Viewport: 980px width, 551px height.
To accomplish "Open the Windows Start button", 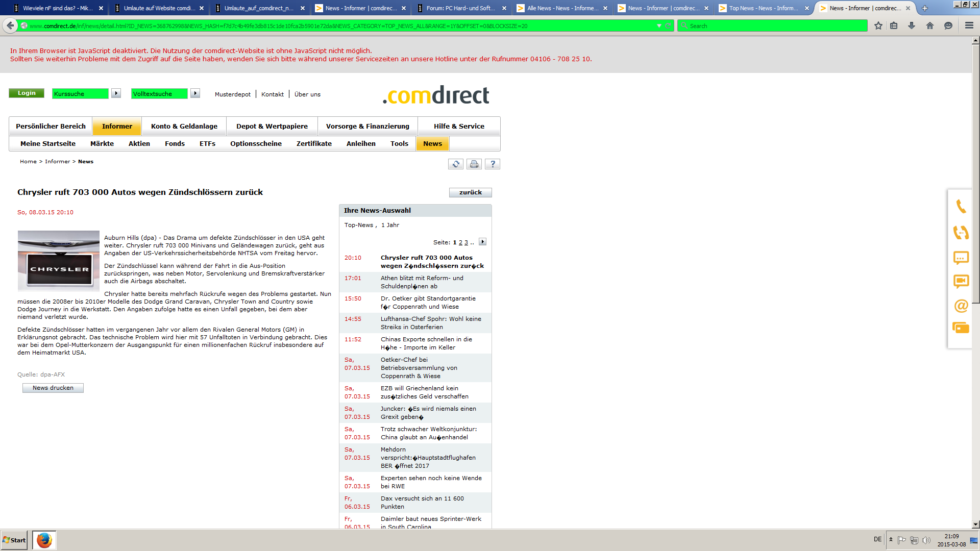I will [14, 540].
